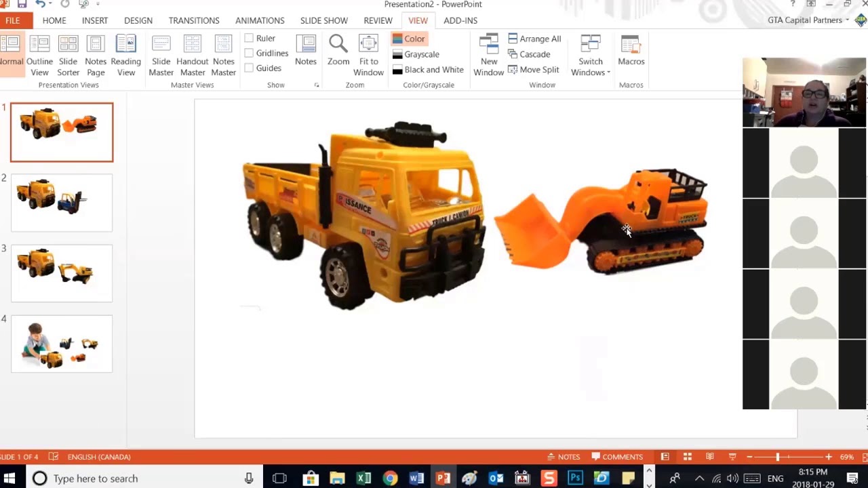This screenshot has width=868, height=488.
Task: Select slide 2 thumbnail
Action: [62, 203]
